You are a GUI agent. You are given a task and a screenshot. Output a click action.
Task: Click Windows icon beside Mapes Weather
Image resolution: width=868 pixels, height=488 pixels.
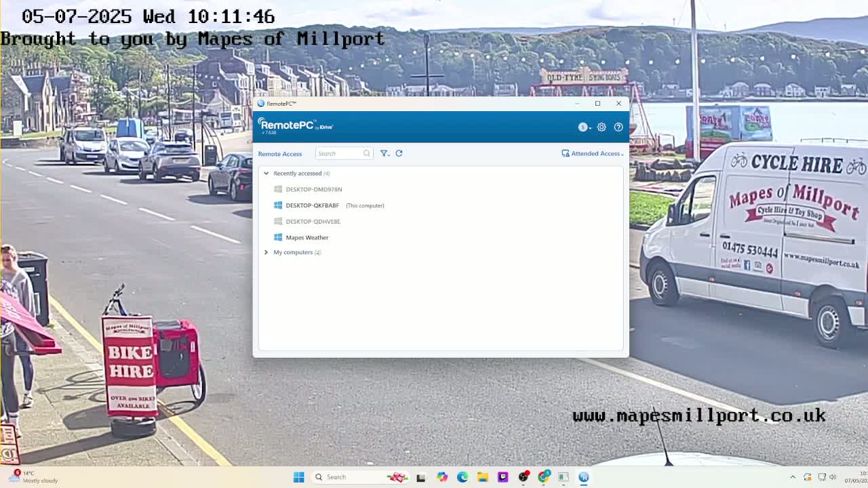click(x=278, y=237)
